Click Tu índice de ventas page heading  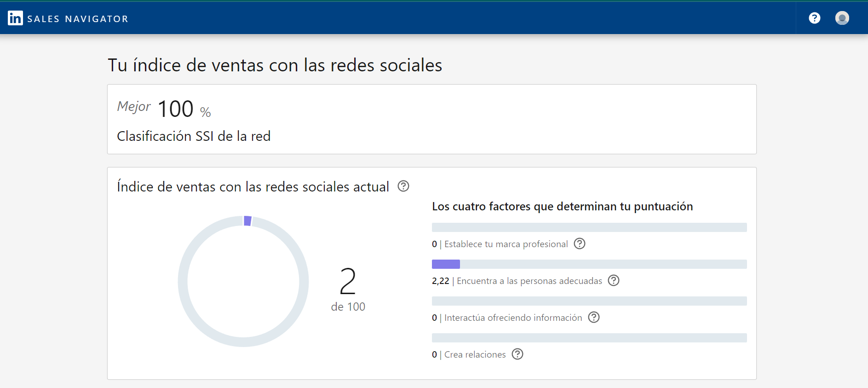point(275,65)
